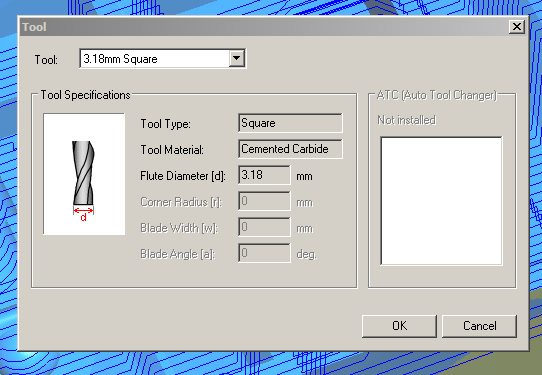Click the disabled Blade Angle input field
Screen dimensions: 542x375
[264, 253]
